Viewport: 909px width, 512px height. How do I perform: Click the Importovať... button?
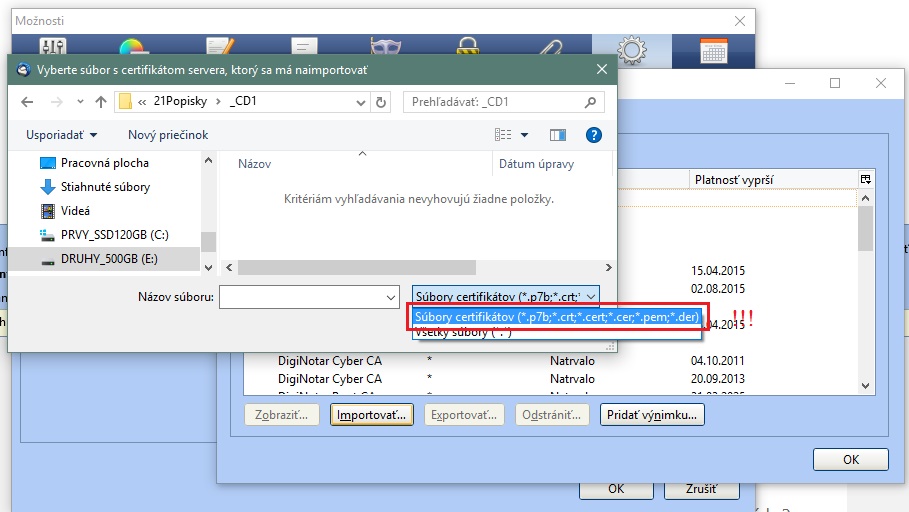372,415
